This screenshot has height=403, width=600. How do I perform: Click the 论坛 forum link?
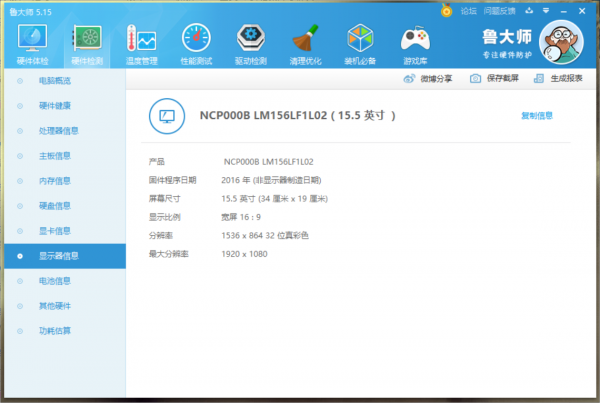pyautogui.click(x=468, y=11)
